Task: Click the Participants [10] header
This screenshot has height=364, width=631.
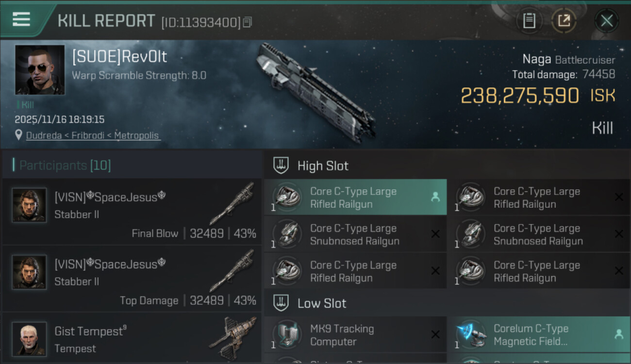Action: 65,165
